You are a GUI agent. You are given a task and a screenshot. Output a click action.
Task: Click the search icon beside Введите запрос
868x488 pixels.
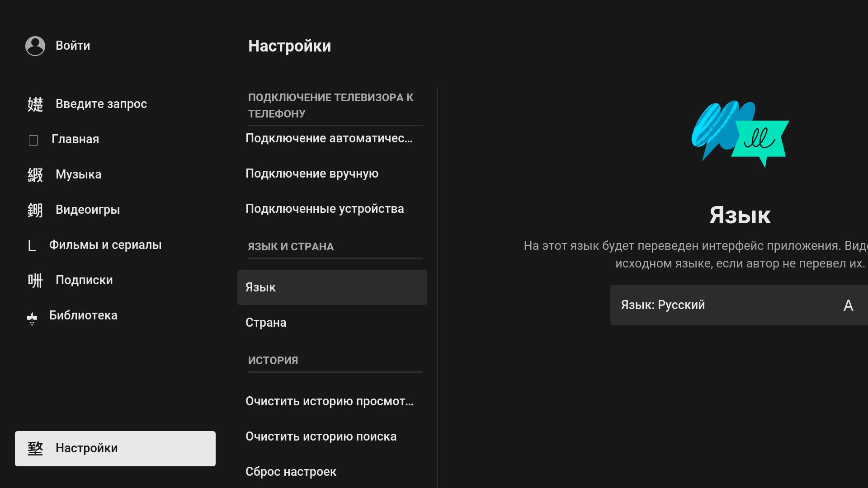(x=35, y=104)
